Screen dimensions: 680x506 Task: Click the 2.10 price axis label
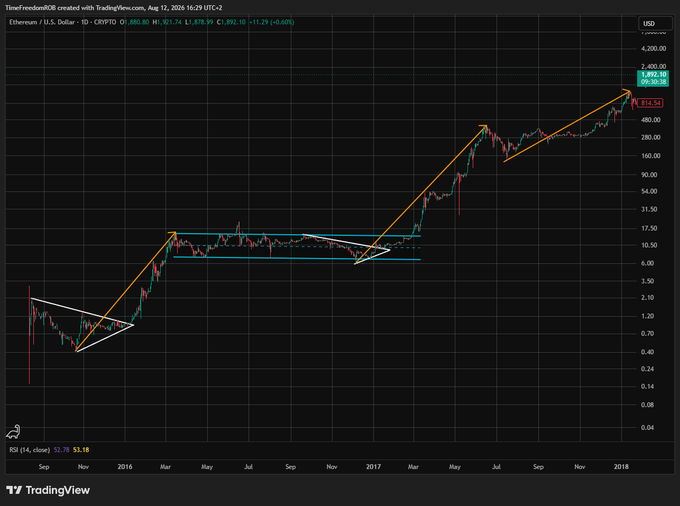pyautogui.click(x=647, y=297)
